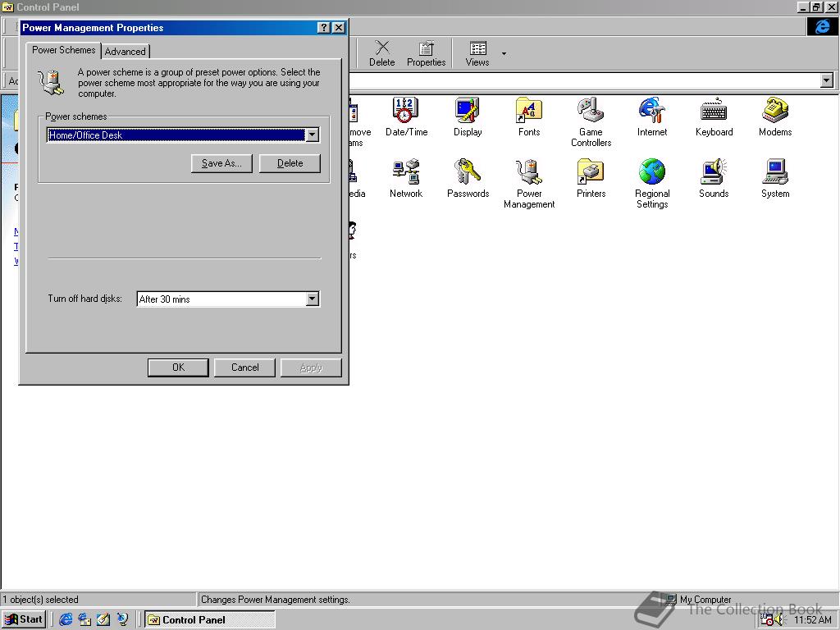
Task: Open the Sounds icon
Action: 714,178
